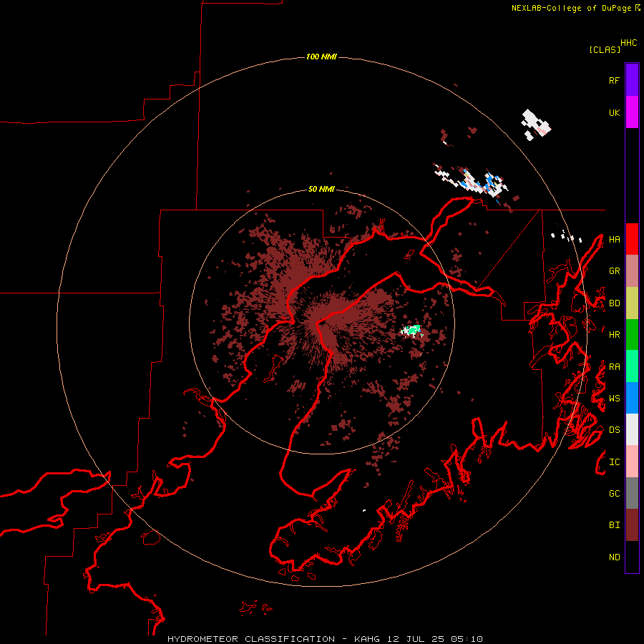Click the HR green legend swatch
Image resolution: width=644 pixels, height=644 pixels.
pos(632,335)
